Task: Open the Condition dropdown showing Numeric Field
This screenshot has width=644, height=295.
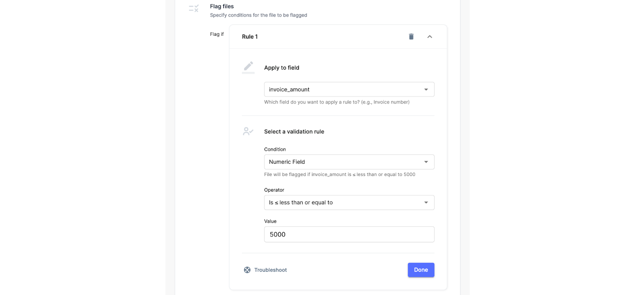Action: coord(349,162)
